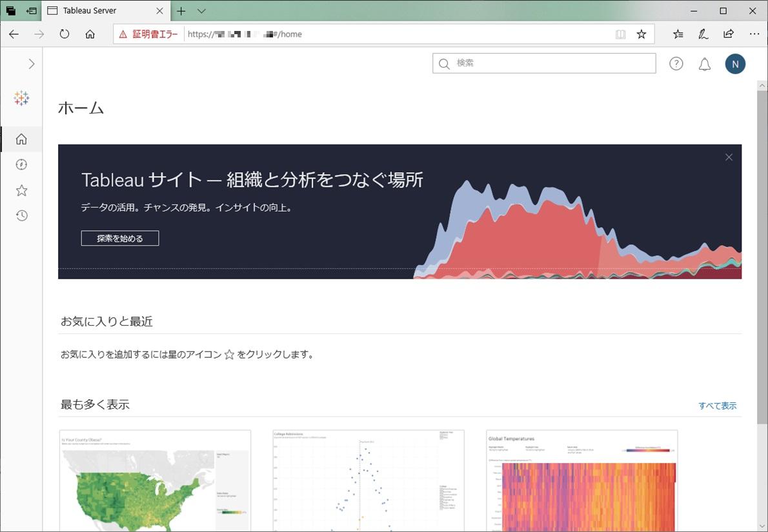The width and height of the screenshot is (768, 532).
Task: Click the page vertical scrollbar
Action: (x=762, y=257)
